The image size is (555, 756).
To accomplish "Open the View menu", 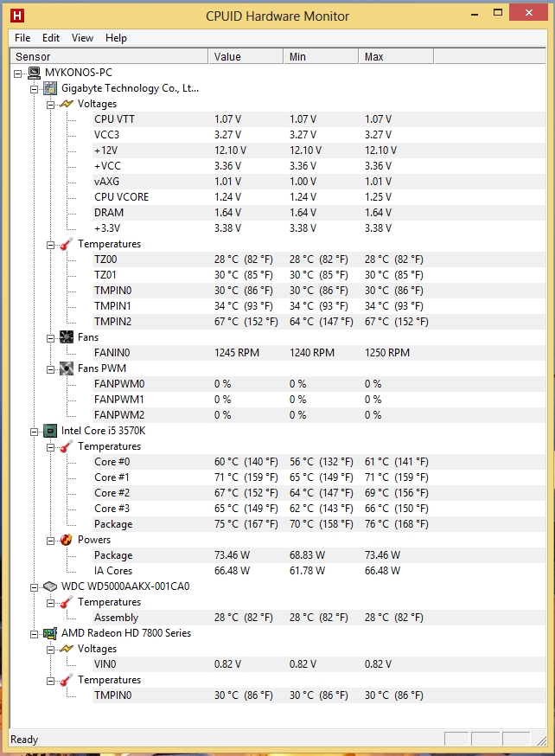I will pos(82,38).
